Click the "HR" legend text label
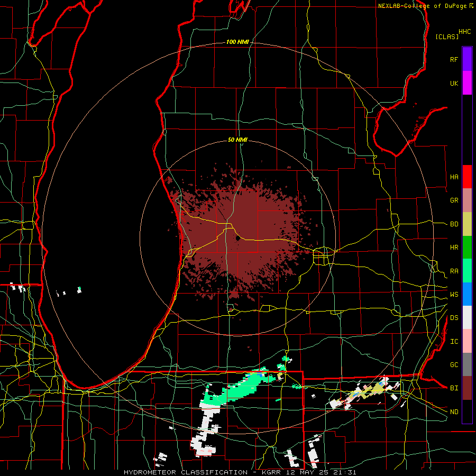The height and width of the screenshot is (476, 476). click(x=454, y=248)
